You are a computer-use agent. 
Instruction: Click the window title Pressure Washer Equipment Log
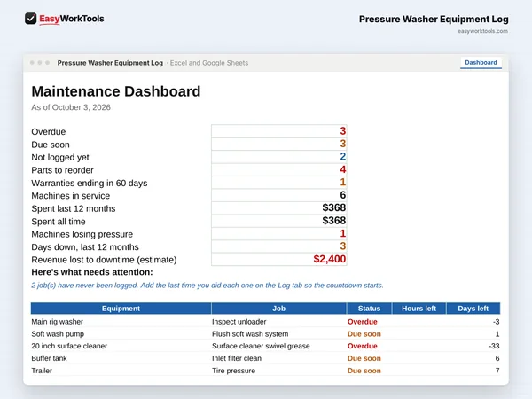coord(110,63)
